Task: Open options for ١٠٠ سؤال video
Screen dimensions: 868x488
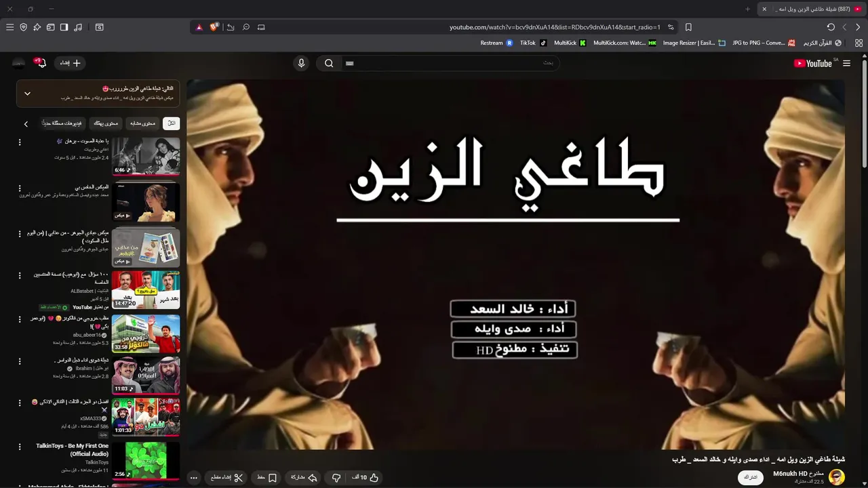Action: [20, 275]
